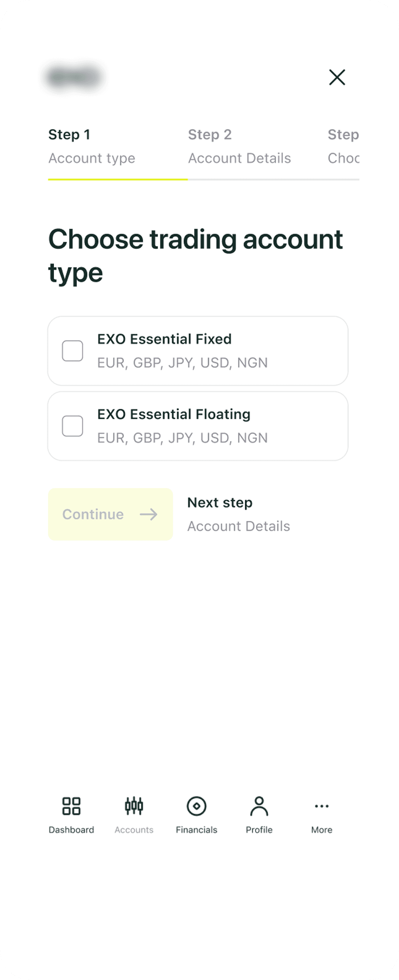
Task: Tap the blurred logo at top
Action: pos(73,77)
